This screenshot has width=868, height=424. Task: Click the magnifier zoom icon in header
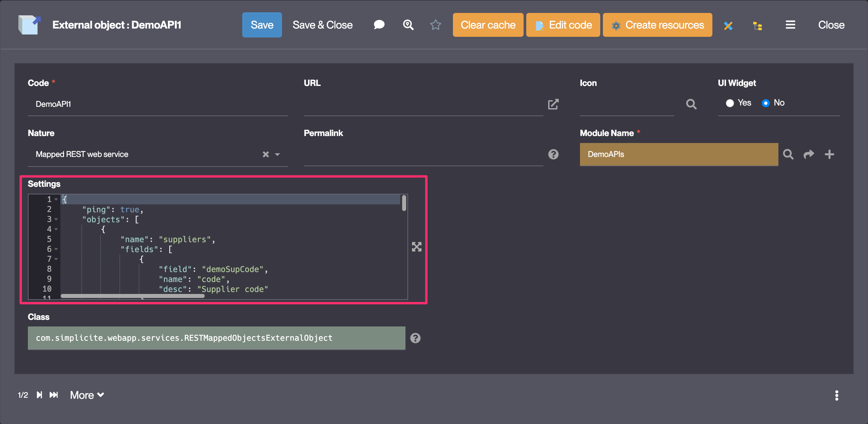pos(408,25)
